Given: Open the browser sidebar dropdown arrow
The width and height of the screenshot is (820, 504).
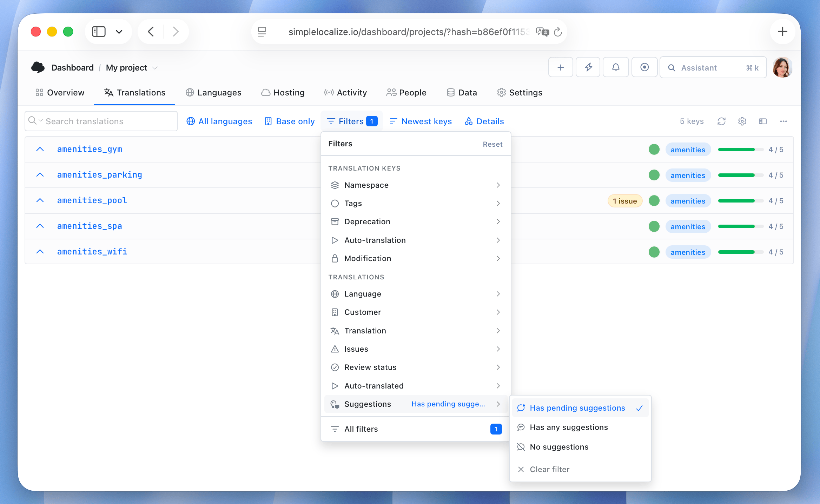Looking at the screenshot, I should [x=119, y=32].
